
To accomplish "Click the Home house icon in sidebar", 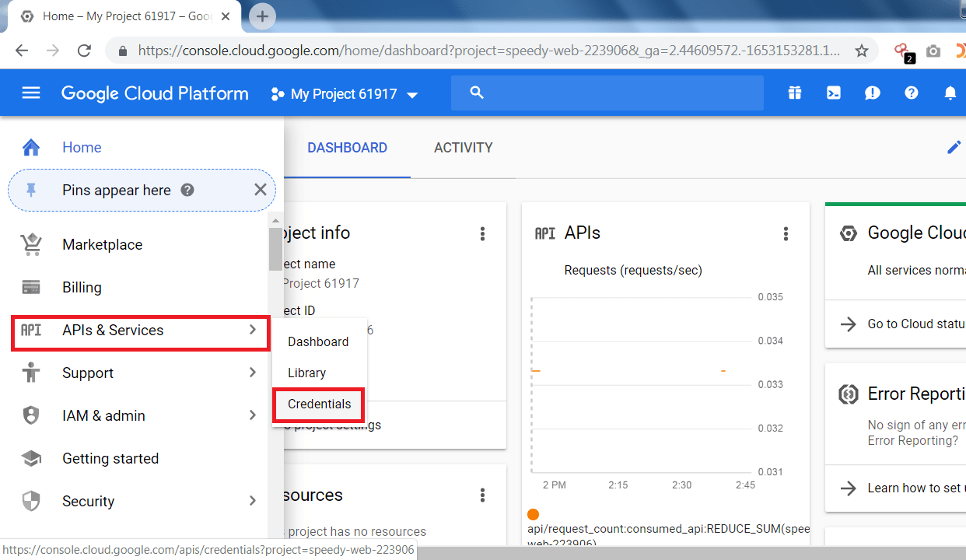I will tap(31, 147).
